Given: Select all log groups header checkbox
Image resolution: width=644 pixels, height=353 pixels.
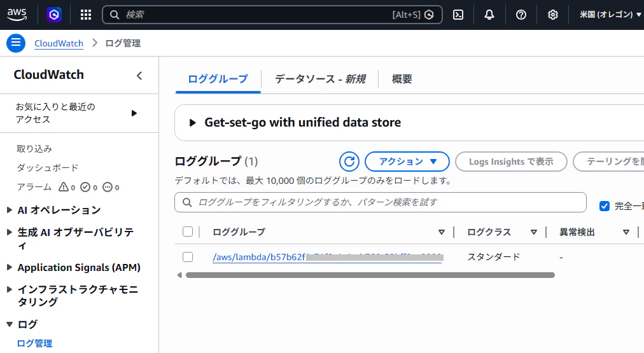Looking at the screenshot, I should pyautogui.click(x=188, y=232).
